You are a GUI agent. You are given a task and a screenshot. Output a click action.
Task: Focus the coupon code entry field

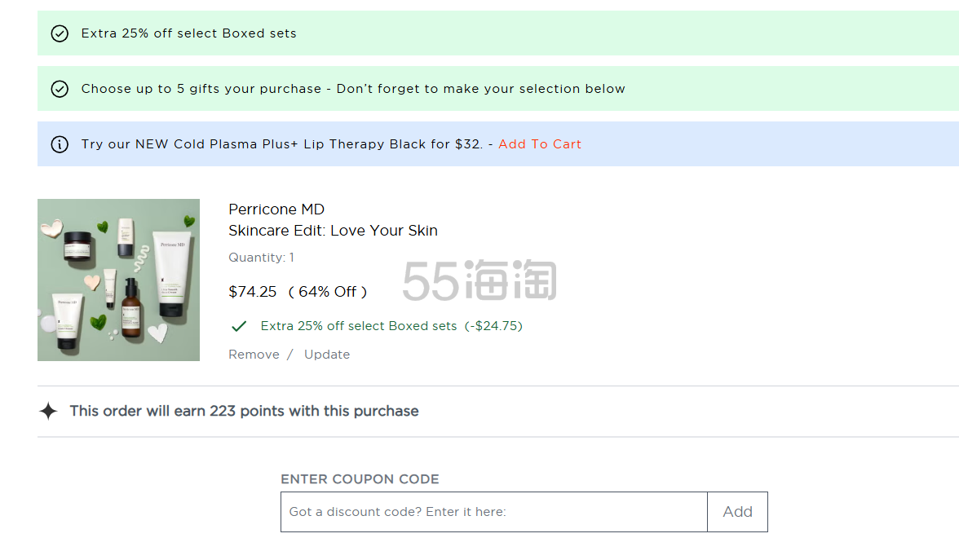point(493,512)
